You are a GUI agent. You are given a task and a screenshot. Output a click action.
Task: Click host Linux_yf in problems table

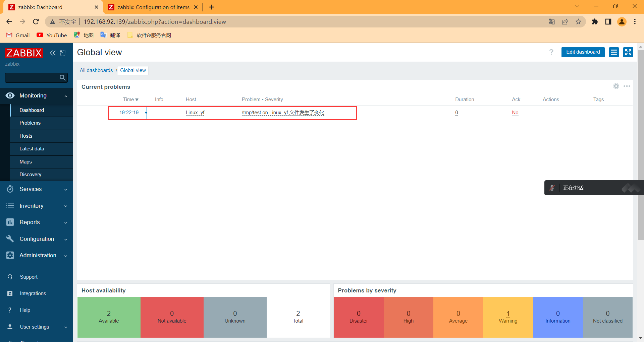point(195,113)
